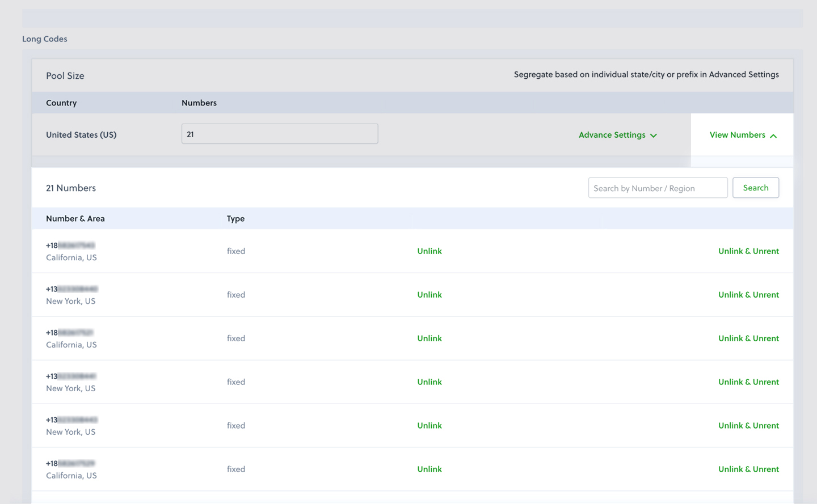The width and height of the screenshot is (817, 504).
Task: Unlink the last visible California number
Action: coord(429,469)
